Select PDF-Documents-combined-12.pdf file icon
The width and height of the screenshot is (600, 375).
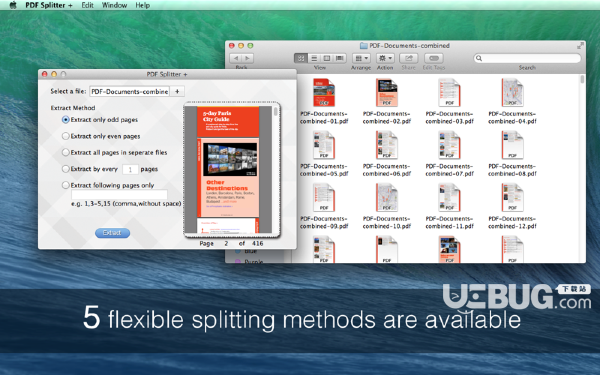(512, 197)
